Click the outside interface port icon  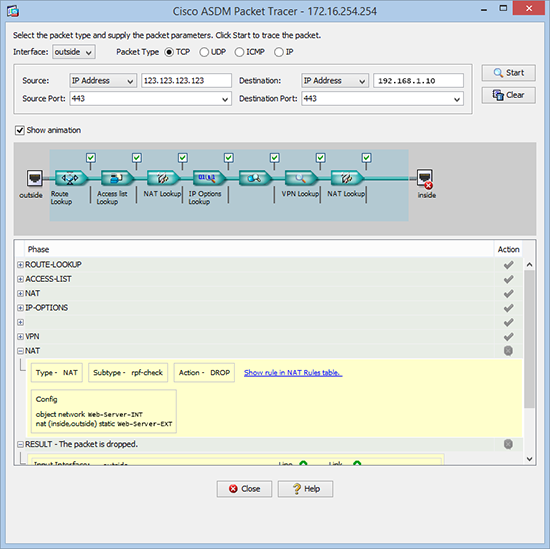(35, 178)
